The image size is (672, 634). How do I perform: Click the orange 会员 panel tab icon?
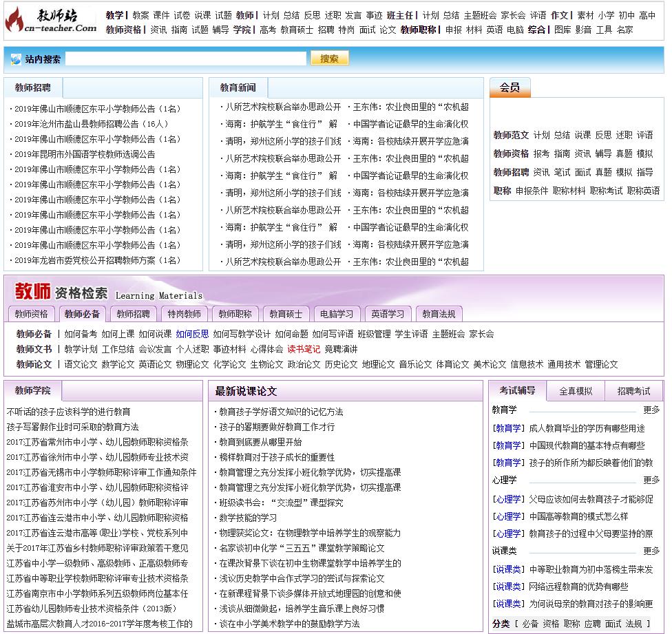click(510, 88)
